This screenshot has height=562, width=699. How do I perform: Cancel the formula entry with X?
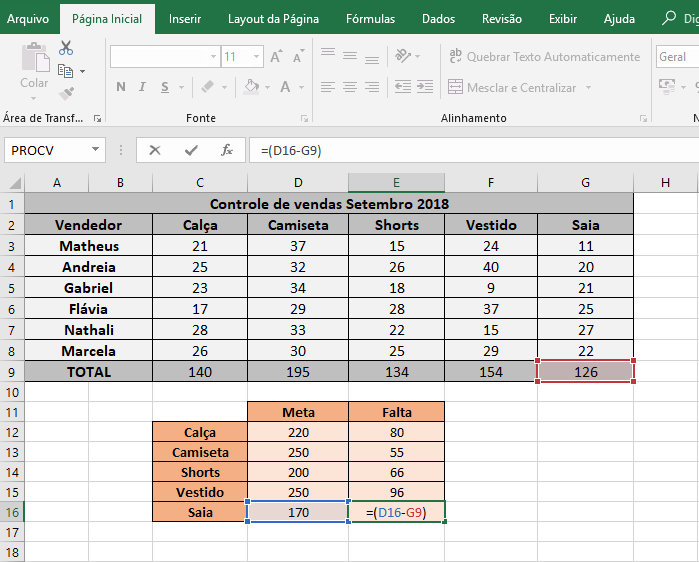(154, 150)
